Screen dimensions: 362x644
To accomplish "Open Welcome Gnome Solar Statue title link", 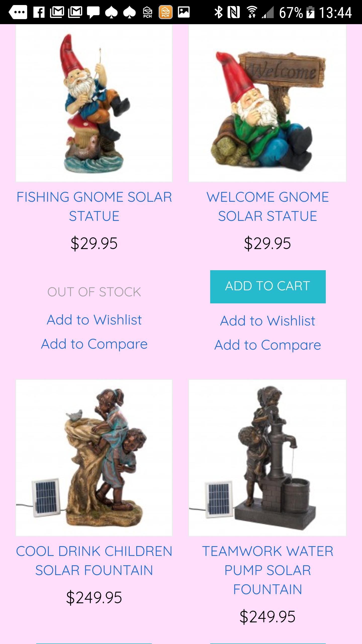I will [x=268, y=206].
